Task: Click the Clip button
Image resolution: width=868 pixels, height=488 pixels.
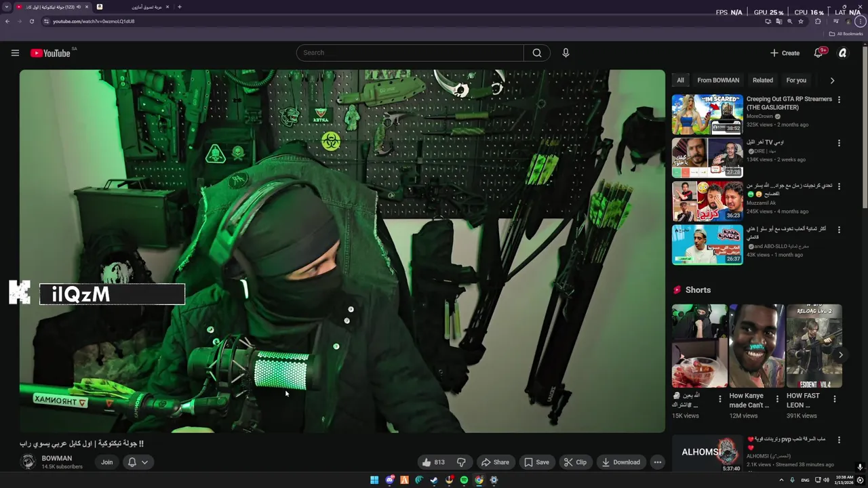Action: [x=575, y=462]
